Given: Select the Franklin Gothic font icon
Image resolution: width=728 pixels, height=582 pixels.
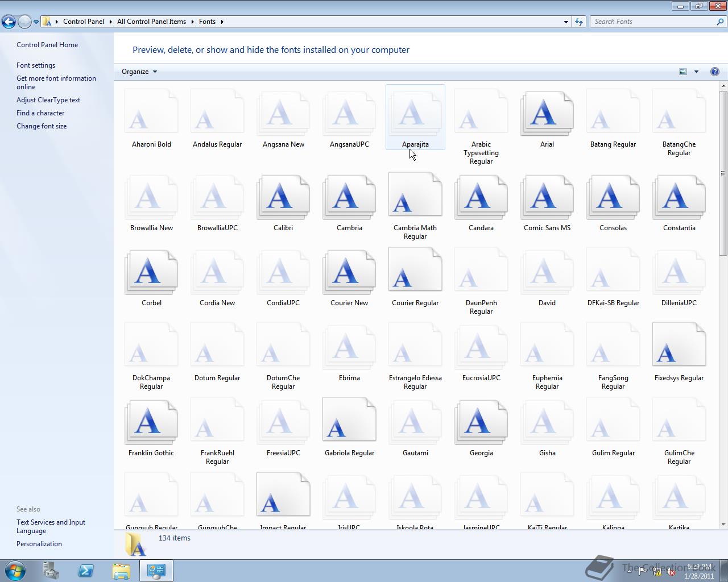Looking at the screenshot, I should coord(151,422).
